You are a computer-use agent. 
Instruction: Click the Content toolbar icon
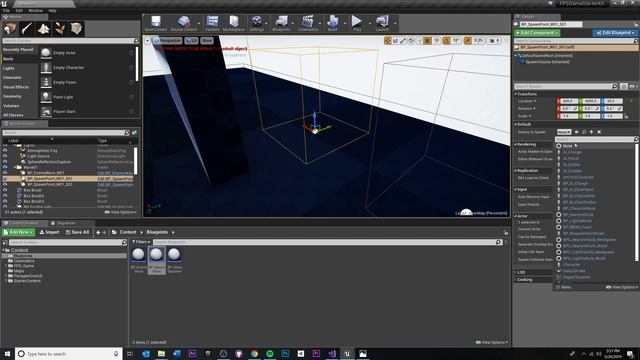(x=212, y=23)
